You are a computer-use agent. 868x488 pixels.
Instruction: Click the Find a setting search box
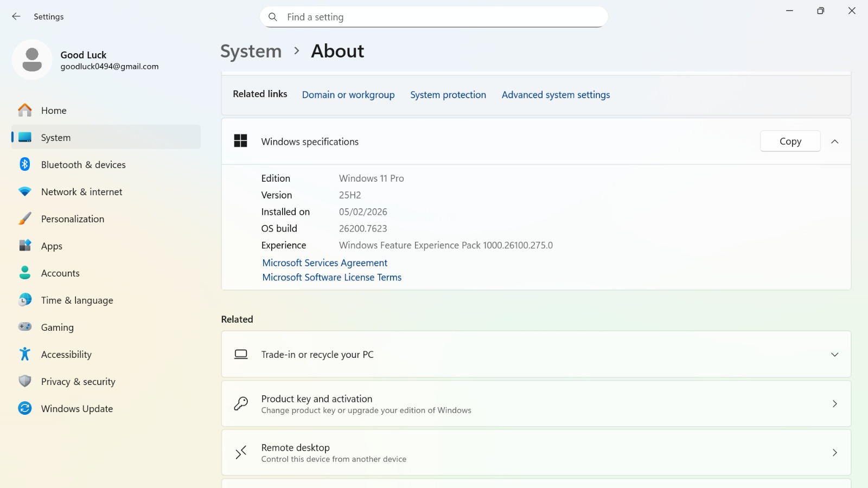434,17
